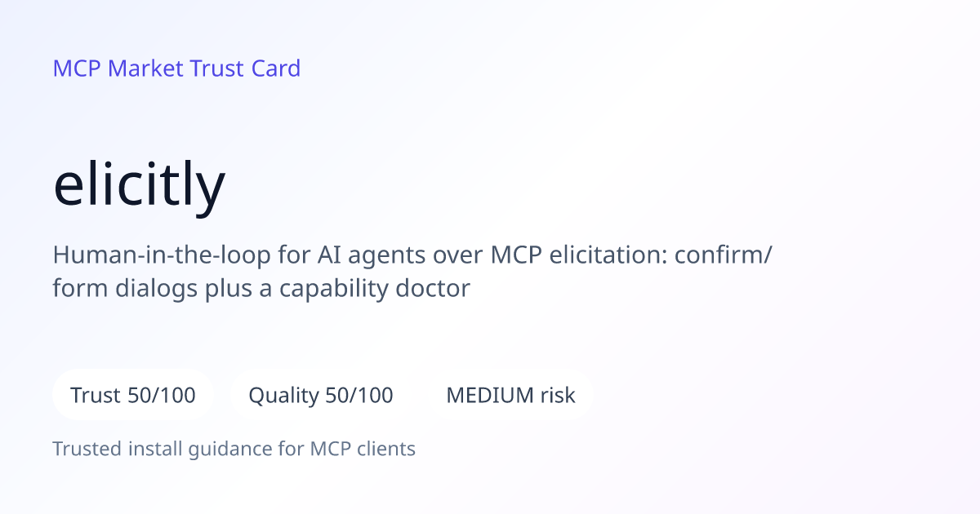980x514 pixels.
Task: Click the Trust 50/100 badge
Action: (133, 396)
